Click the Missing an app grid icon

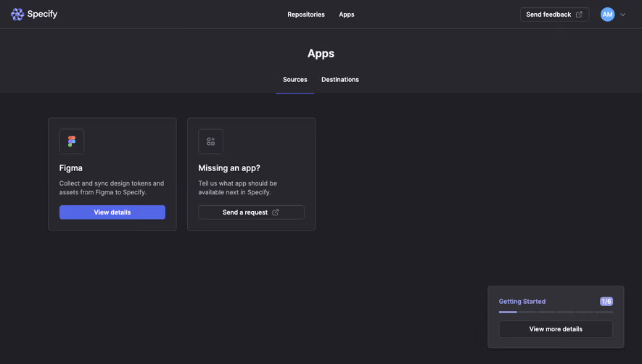coord(211,141)
